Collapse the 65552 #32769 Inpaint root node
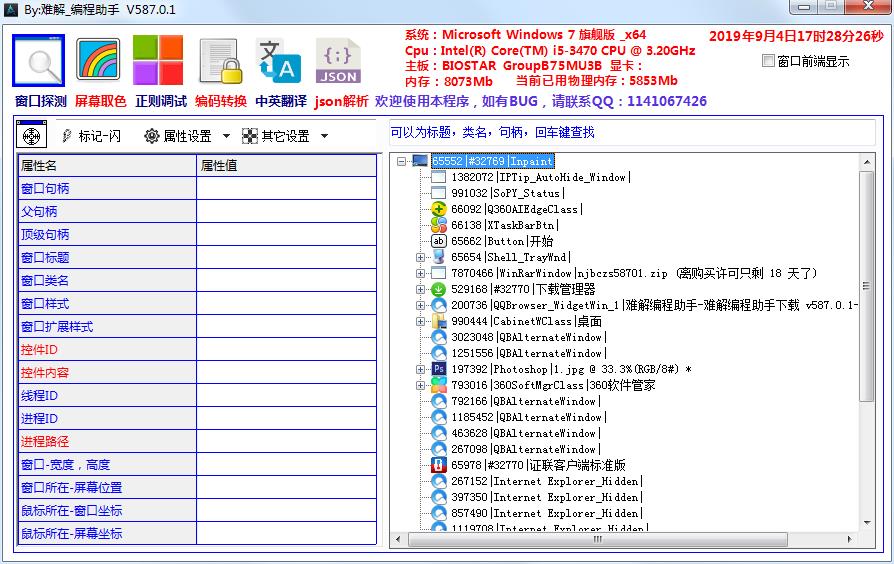 coord(401,161)
